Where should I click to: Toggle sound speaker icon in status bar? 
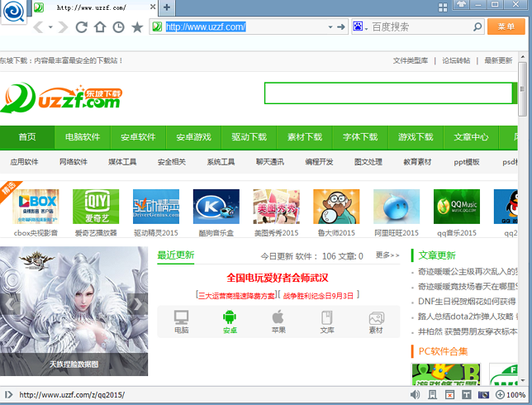click(x=415, y=394)
